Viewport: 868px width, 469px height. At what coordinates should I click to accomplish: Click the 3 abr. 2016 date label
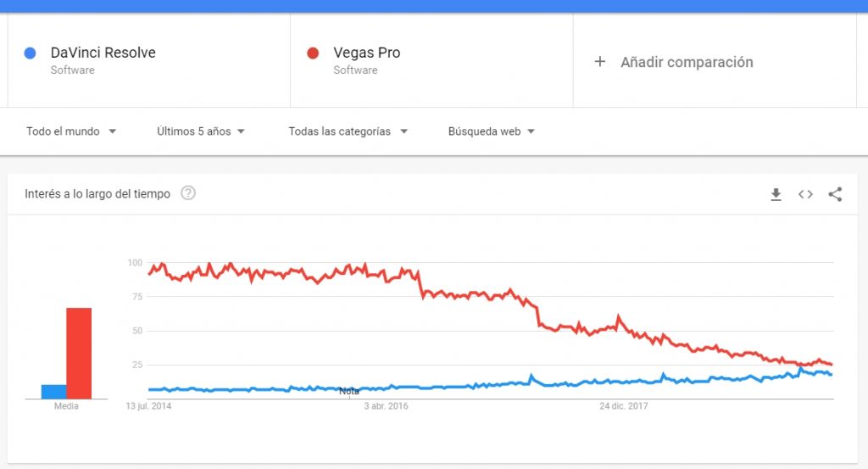387,406
